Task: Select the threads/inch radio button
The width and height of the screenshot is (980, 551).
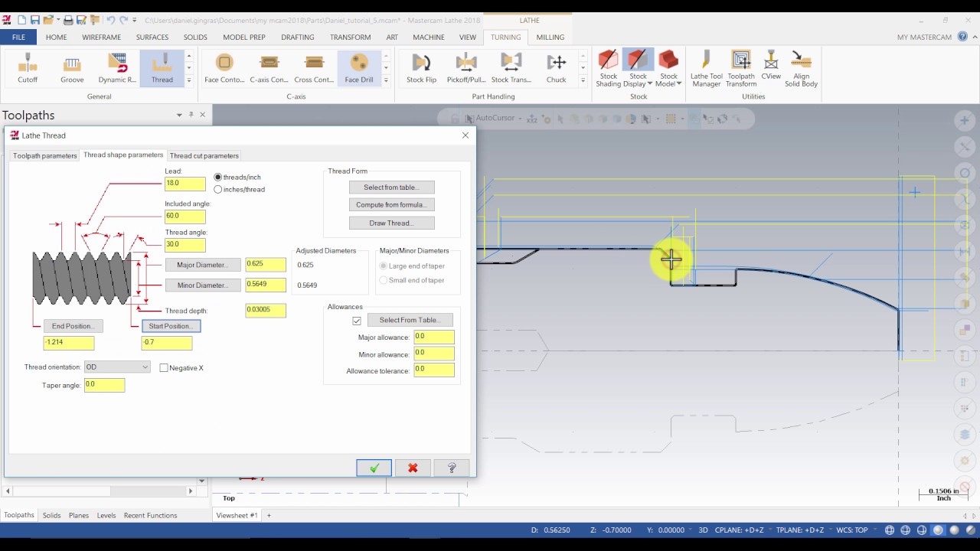Action: click(218, 177)
